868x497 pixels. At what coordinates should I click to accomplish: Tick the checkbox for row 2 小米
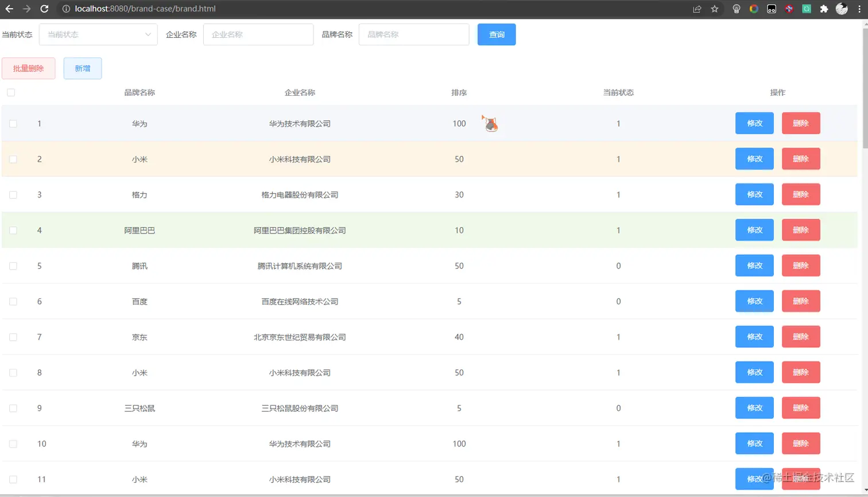coord(13,159)
